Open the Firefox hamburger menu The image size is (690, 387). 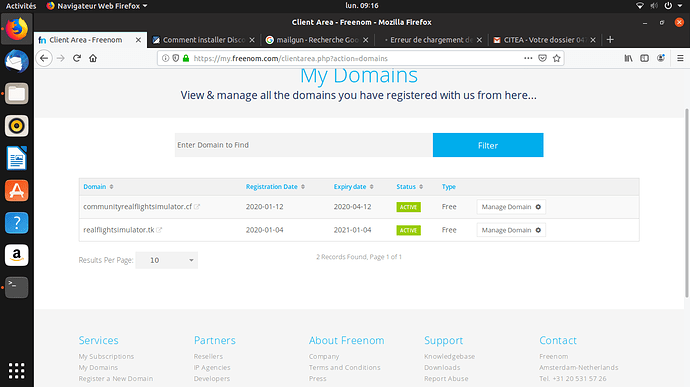(680, 58)
